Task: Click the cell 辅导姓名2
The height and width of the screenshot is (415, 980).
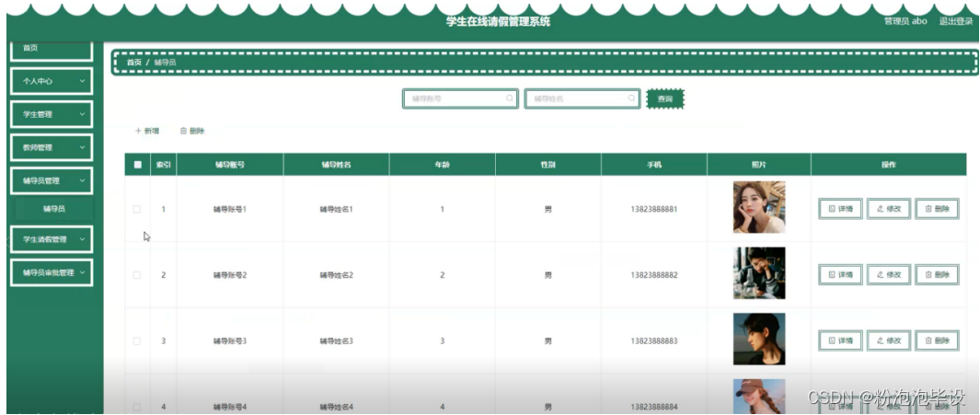Action: [336, 275]
